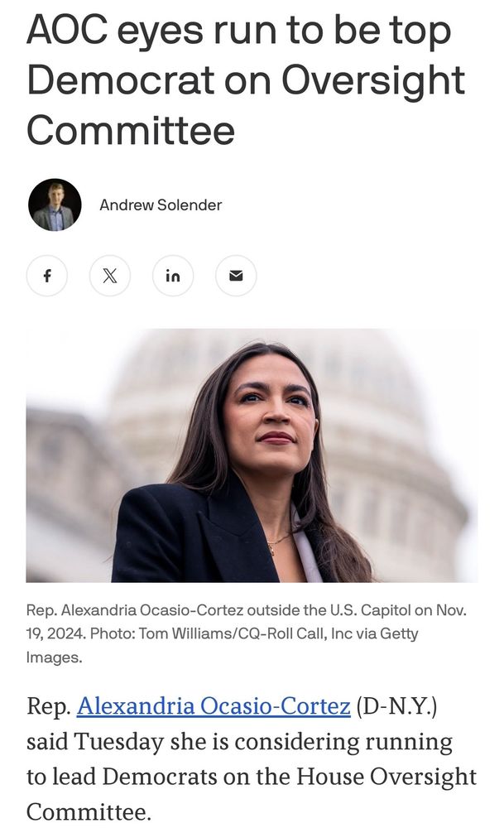Open Andrew Solender's author avatar
The image size is (504, 828).
pyautogui.click(x=55, y=205)
